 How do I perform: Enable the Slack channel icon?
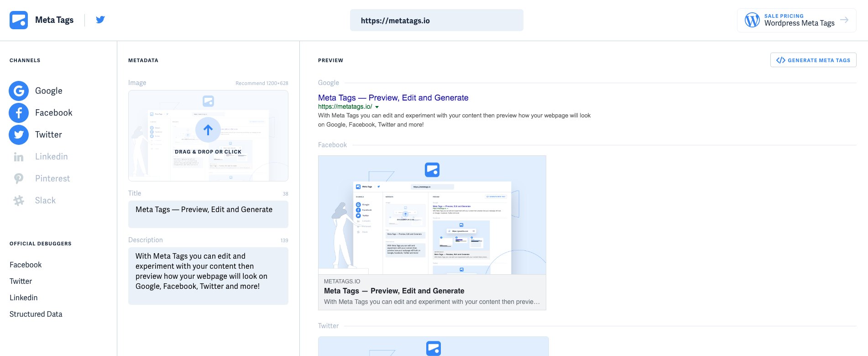[x=19, y=201]
